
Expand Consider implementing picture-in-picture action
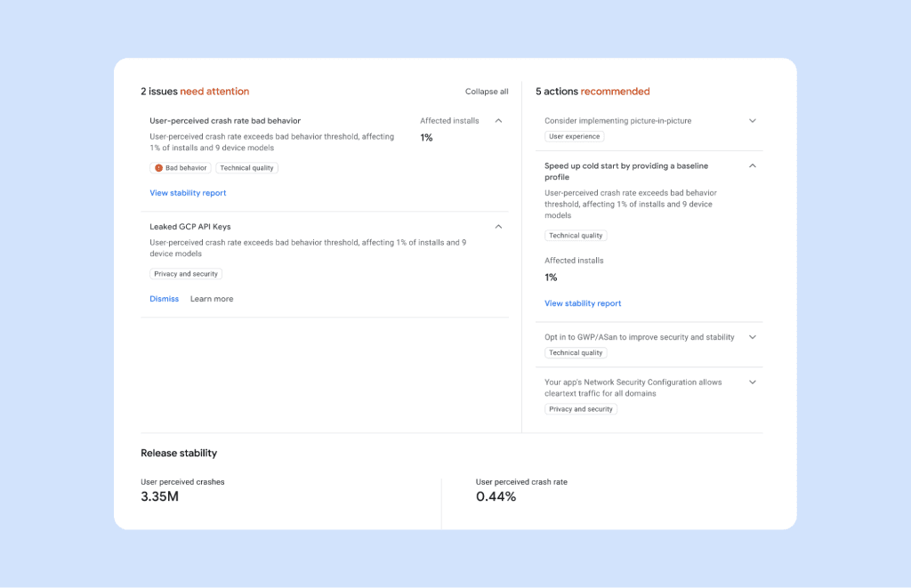(x=753, y=121)
